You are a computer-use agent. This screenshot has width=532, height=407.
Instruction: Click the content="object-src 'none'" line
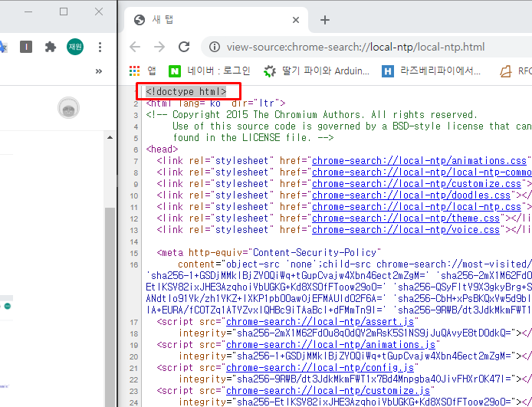355,264
